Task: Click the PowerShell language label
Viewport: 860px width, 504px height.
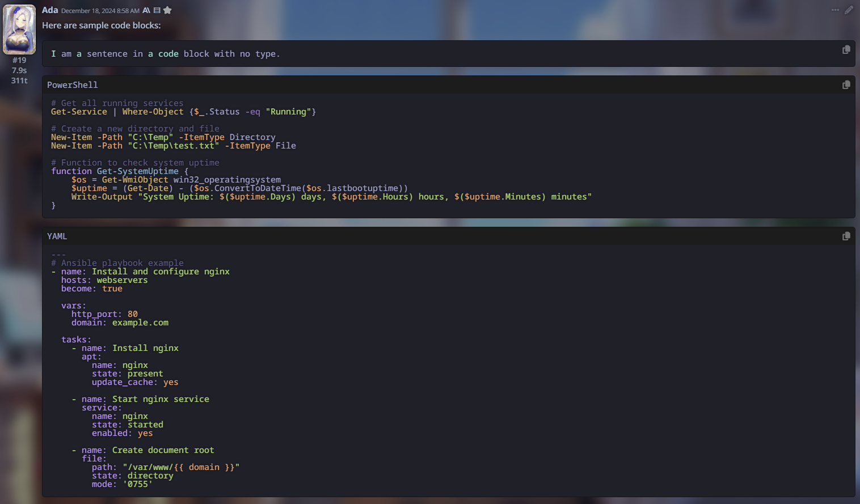Action: tap(73, 85)
